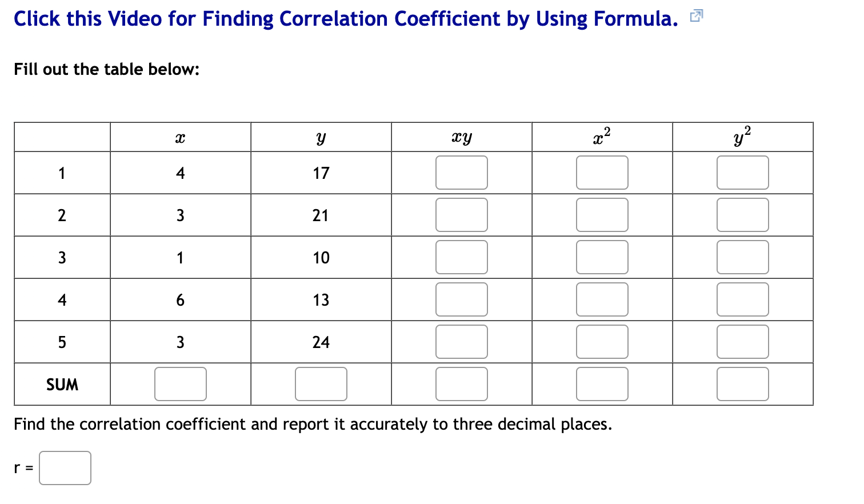864x504 pixels.
Task: Click the xy input field for row 3
Action: (461, 257)
